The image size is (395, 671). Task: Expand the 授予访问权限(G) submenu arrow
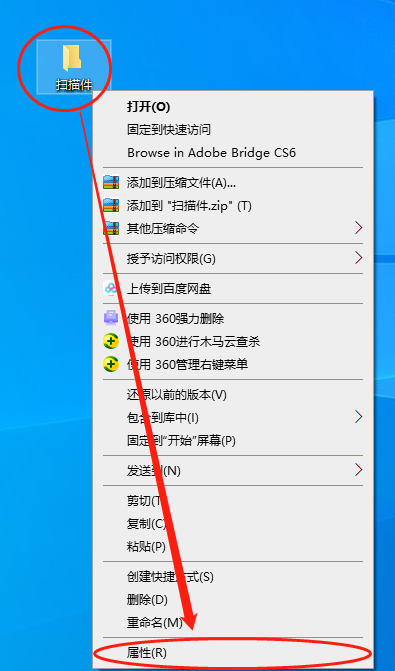click(x=359, y=258)
